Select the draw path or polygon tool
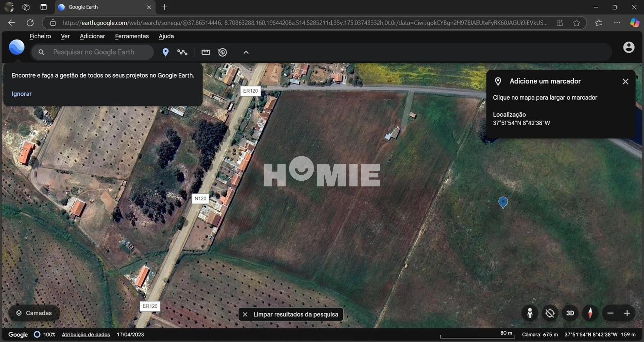 coord(182,52)
